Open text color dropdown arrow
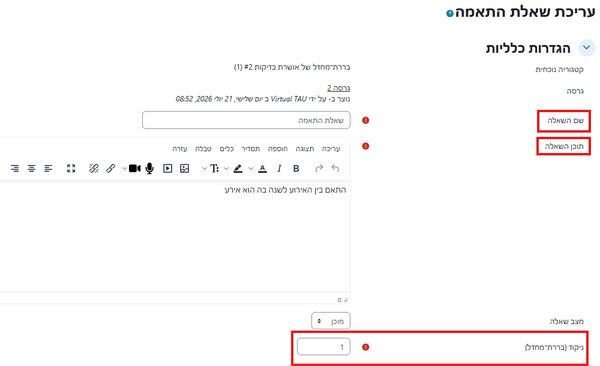Screen dimensions: 600x366 [x=251, y=168]
